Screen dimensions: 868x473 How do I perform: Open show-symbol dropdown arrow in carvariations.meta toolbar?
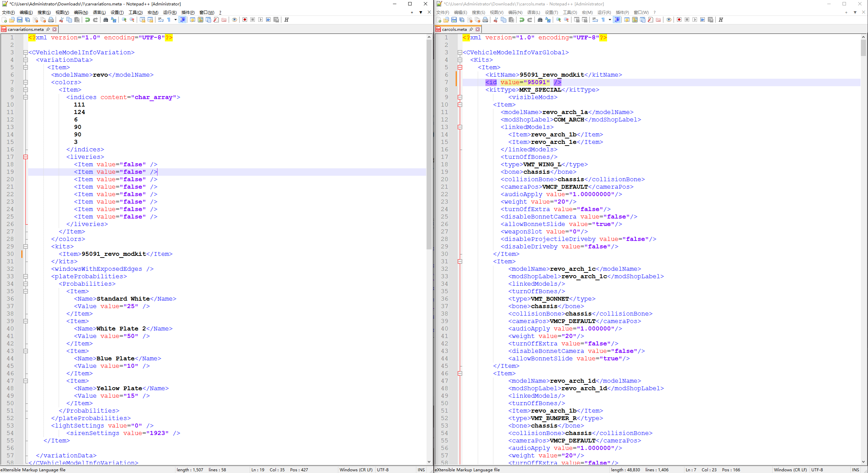coord(176,20)
